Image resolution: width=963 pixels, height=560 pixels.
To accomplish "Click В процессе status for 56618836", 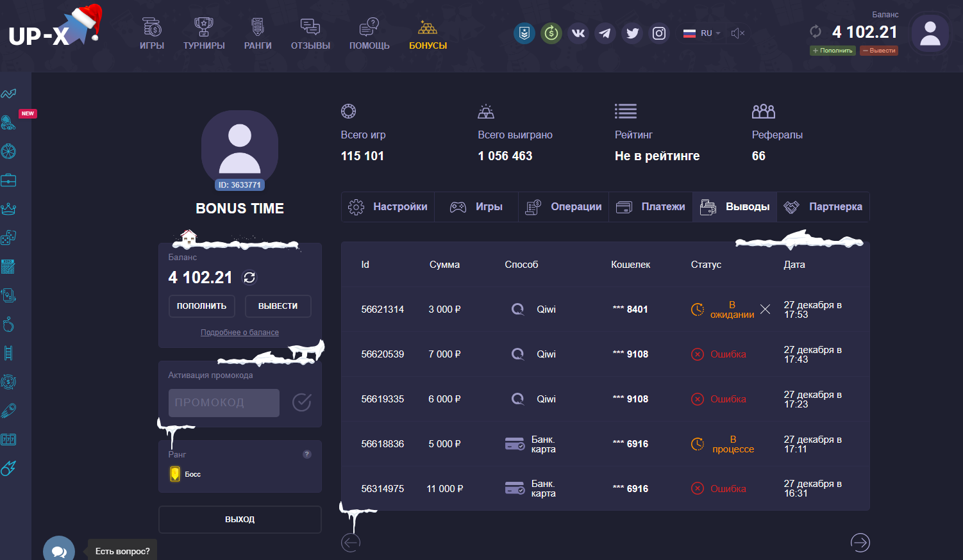I will pos(723,444).
